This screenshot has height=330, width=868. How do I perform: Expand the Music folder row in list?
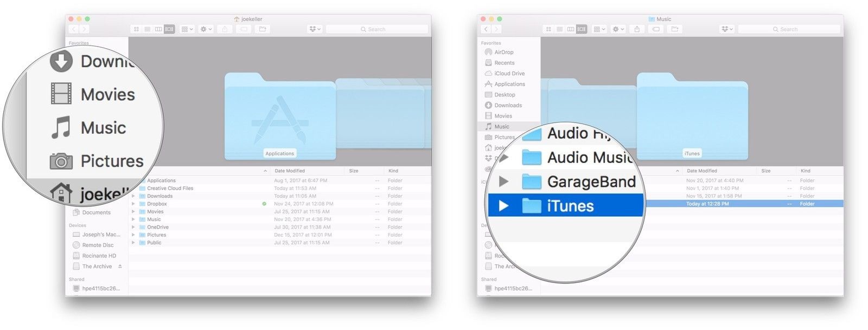pos(133,219)
